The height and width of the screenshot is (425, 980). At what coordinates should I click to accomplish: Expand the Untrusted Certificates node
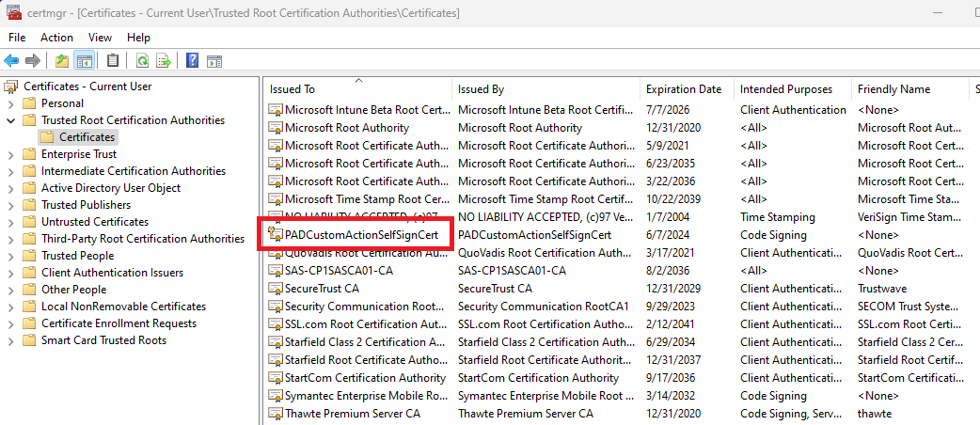[x=10, y=222]
